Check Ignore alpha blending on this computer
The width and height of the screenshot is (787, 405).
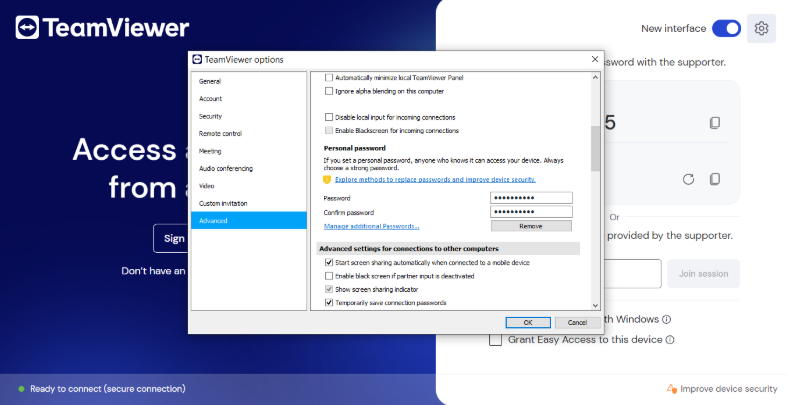pos(329,91)
